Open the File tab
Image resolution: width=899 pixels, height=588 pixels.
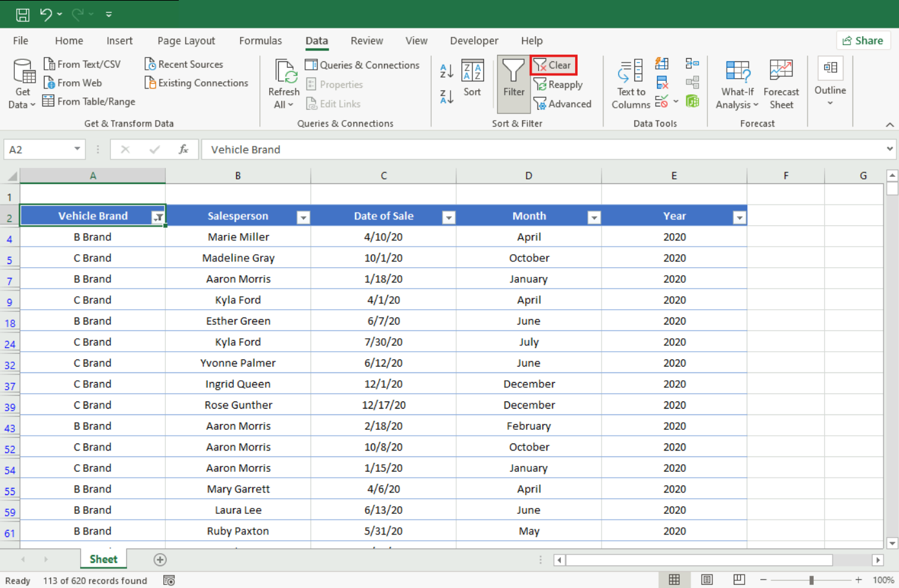pos(21,41)
